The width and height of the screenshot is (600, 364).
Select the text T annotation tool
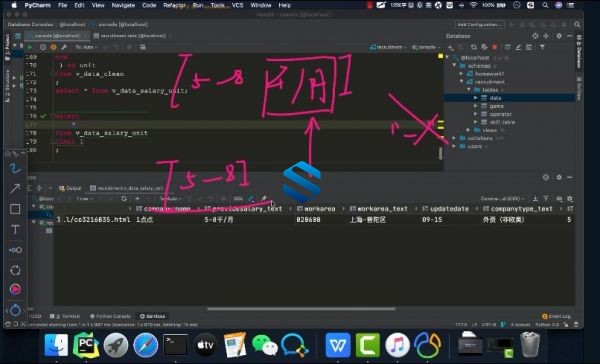click(x=15, y=229)
